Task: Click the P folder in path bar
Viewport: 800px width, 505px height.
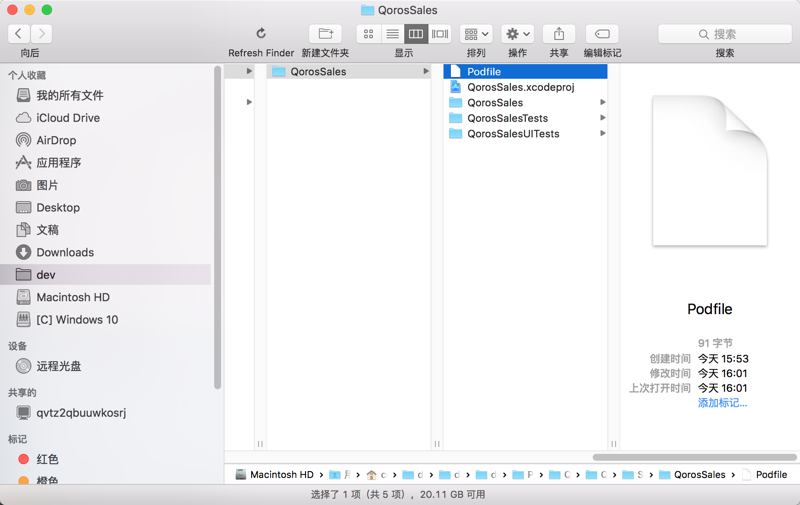Action: tap(523, 475)
